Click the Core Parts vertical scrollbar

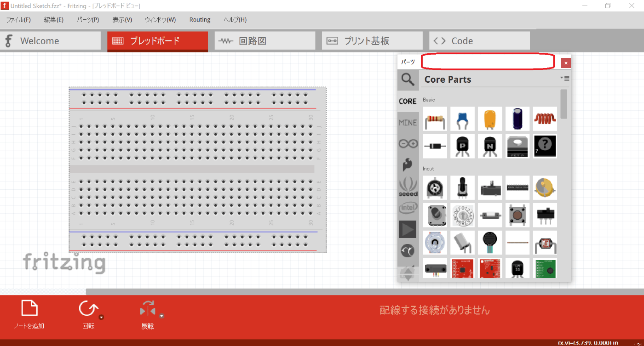click(564, 104)
